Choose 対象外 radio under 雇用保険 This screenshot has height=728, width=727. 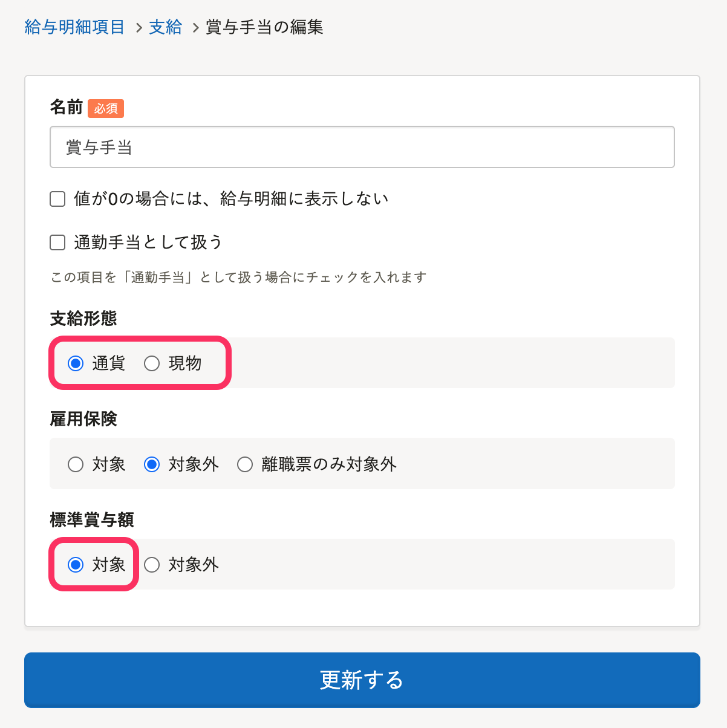tap(152, 464)
